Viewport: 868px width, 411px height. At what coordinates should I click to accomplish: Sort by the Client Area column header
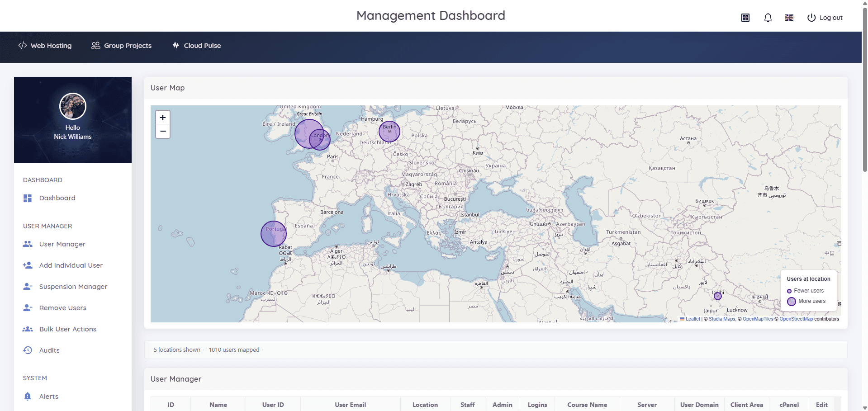click(x=747, y=405)
